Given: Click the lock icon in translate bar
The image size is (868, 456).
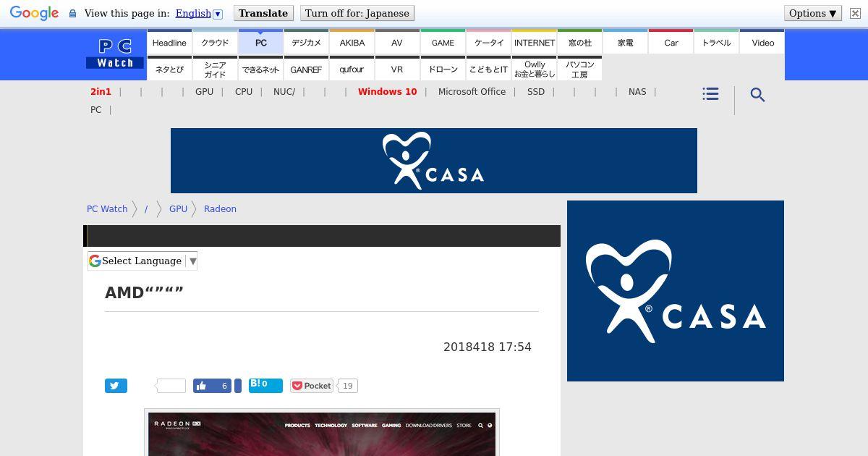Looking at the screenshot, I should click(x=72, y=14).
